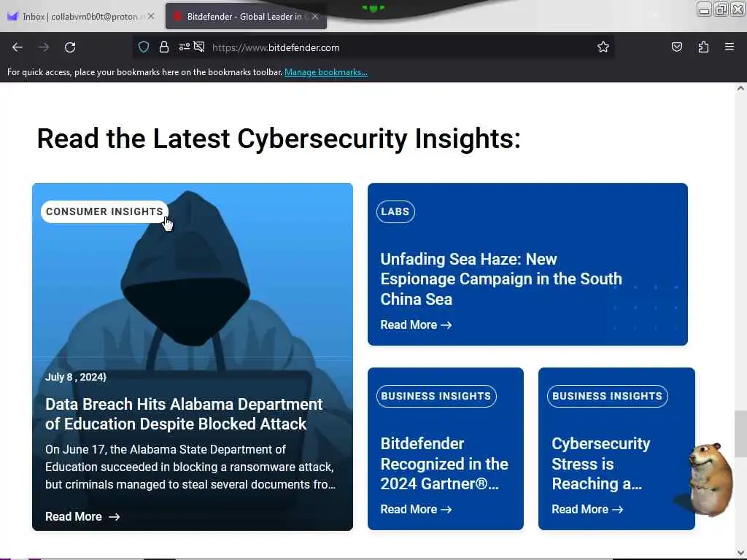Viewport: 747px width, 560px height.
Task: Click Read More under Unfading Sea Haze
Action: coord(416,324)
